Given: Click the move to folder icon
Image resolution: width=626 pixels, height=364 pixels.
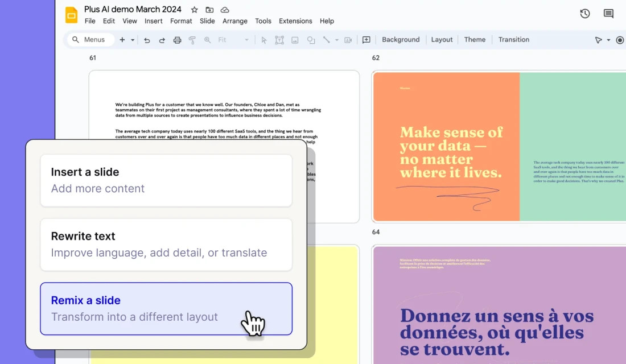Looking at the screenshot, I should pos(209,10).
